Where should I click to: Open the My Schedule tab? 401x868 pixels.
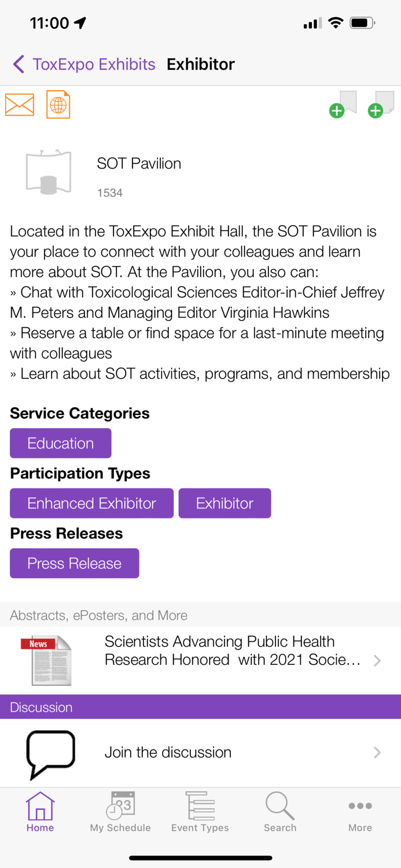(x=120, y=812)
